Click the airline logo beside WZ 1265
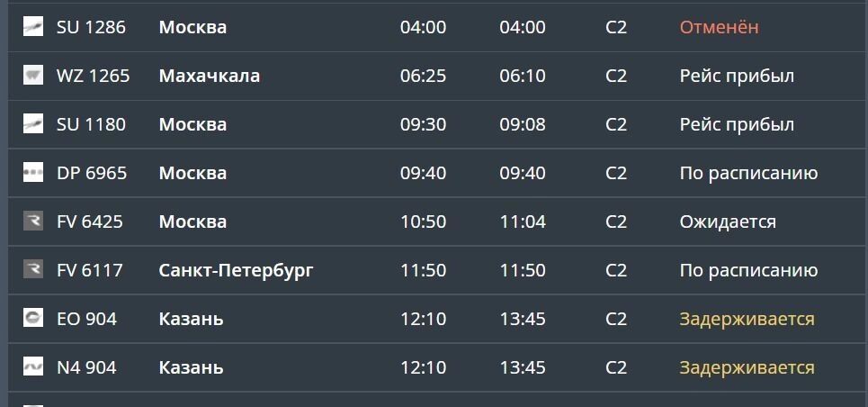The width and height of the screenshot is (868, 407). pos(33,76)
